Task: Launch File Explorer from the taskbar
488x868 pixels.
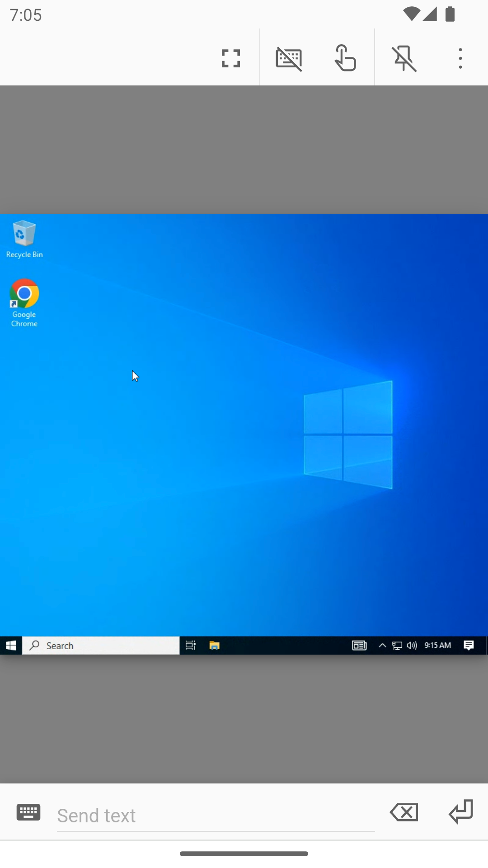Action: [214, 646]
